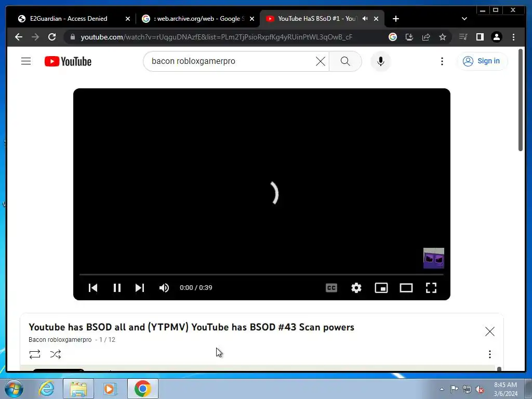Screen dimensions: 532x399
Task: Open the taskbar clock and date
Action: tap(506, 389)
